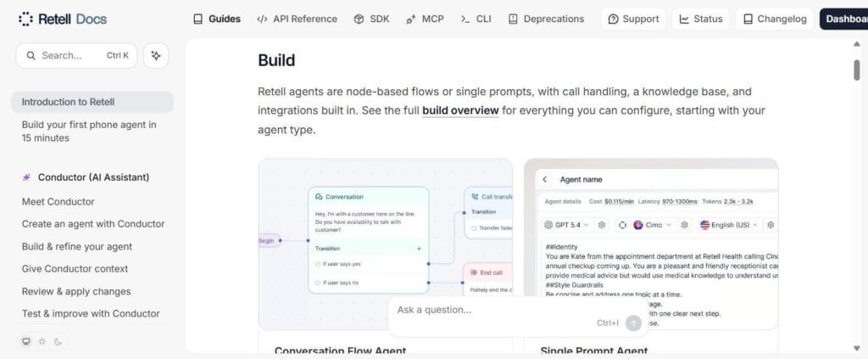This screenshot has height=359, width=868.
Task: Open the AI assistant sparkle button
Action: 156,55
